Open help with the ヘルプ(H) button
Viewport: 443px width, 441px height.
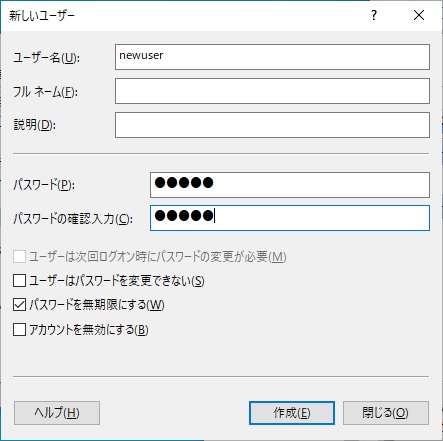pyautogui.click(x=57, y=413)
